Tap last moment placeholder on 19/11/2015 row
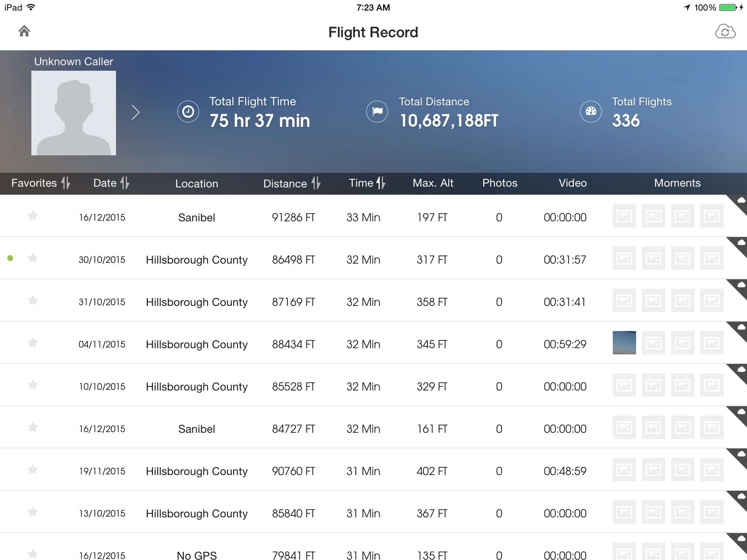Viewport: 747px width, 560px height. point(712,470)
